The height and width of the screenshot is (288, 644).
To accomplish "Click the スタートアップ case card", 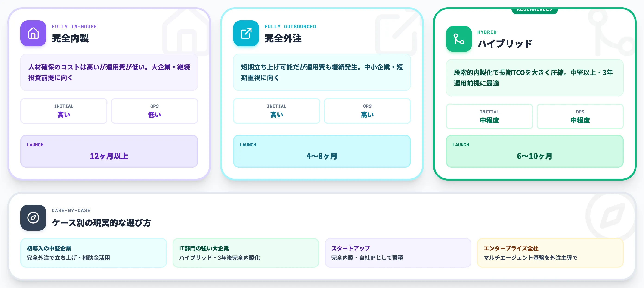I will pyautogui.click(x=398, y=253).
